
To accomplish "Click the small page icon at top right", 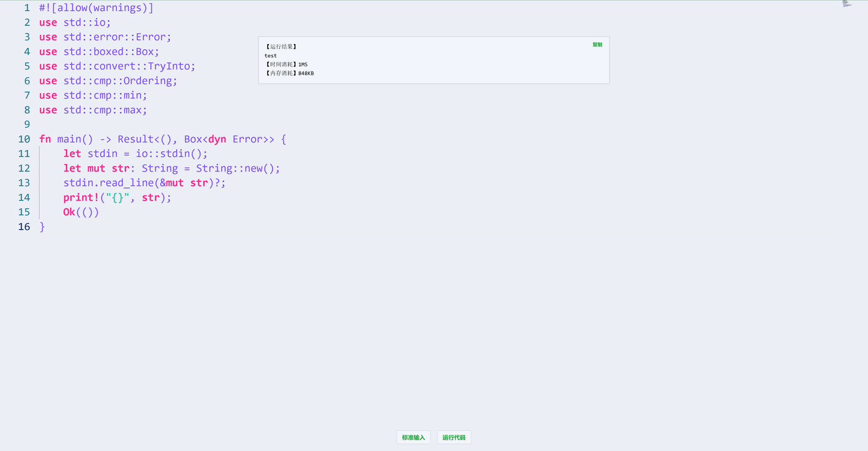I will tap(846, 4).
